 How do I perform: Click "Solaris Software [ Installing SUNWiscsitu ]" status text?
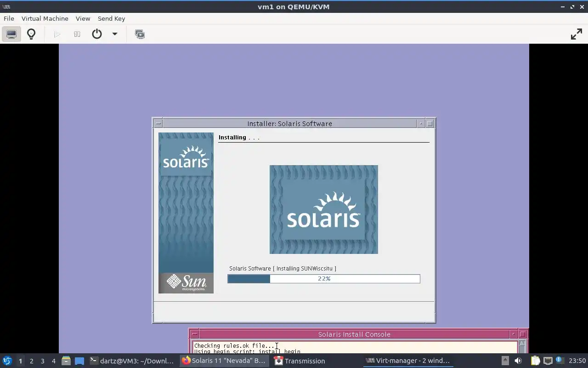283,269
